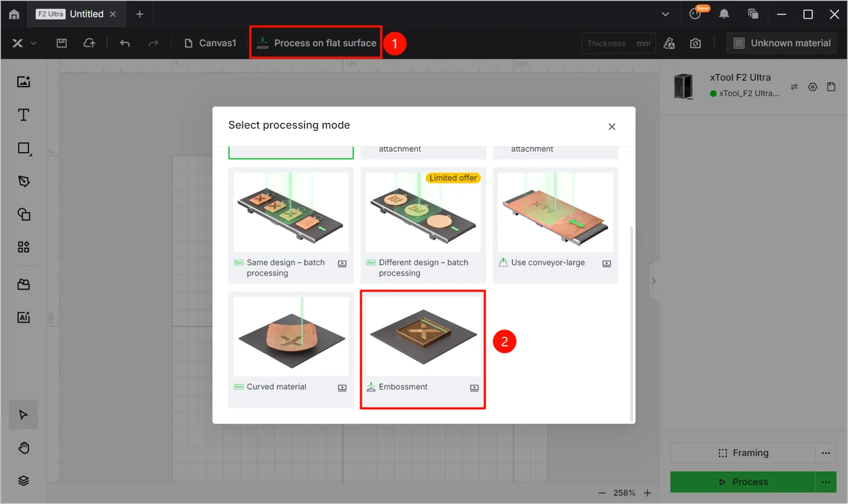
Task: Click the device SD card icon
Action: click(x=831, y=87)
